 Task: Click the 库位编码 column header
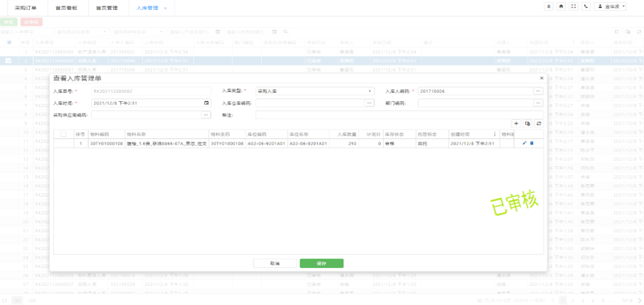click(266, 134)
